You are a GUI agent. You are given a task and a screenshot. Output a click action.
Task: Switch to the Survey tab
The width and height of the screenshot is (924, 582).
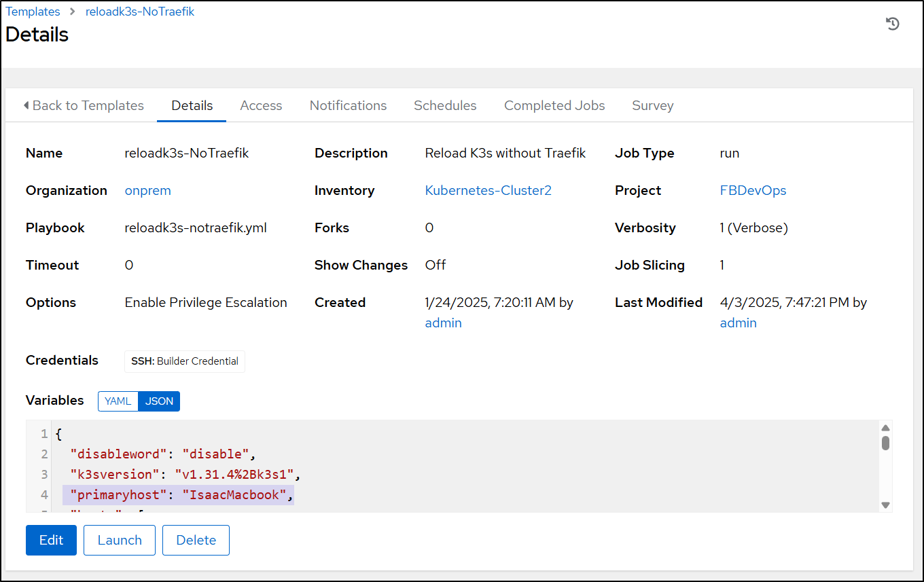(x=652, y=105)
